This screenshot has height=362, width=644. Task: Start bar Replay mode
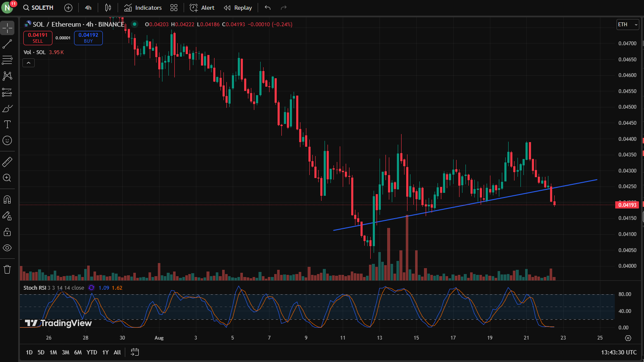pyautogui.click(x=238, y=8)
